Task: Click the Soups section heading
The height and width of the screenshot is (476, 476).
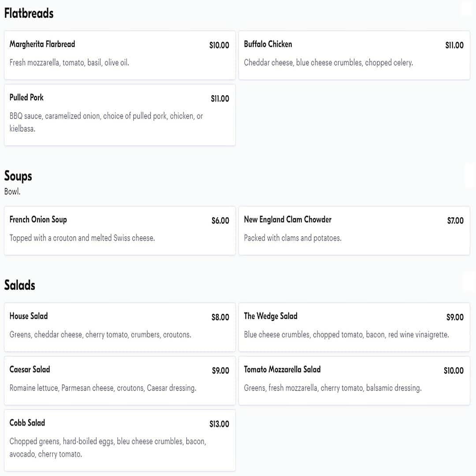Action: point(18,176)
